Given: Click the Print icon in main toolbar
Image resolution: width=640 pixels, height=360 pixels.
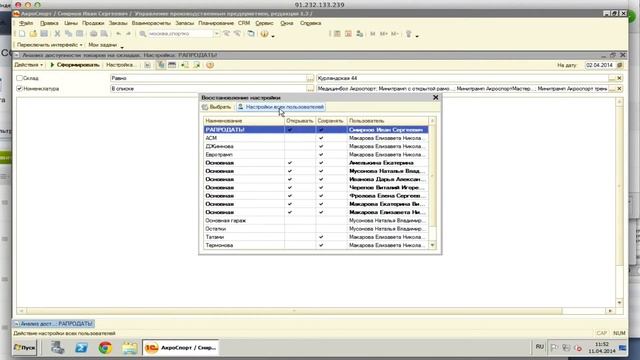Looking at the screenshot, I should (x=93, y=34).
